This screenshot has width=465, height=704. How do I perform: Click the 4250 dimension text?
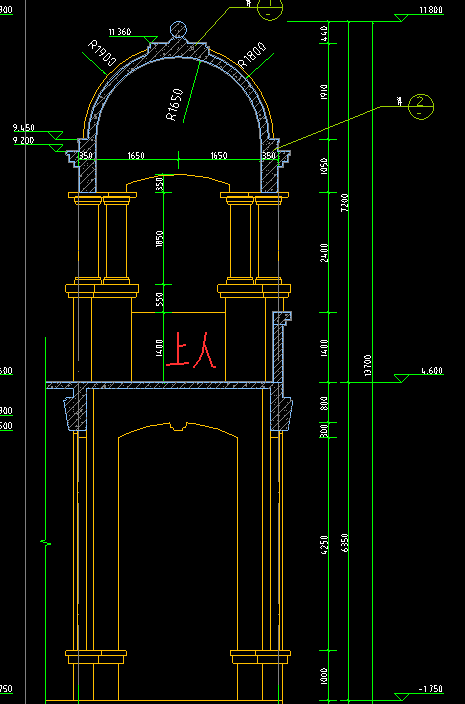click(x=324, y=544)
